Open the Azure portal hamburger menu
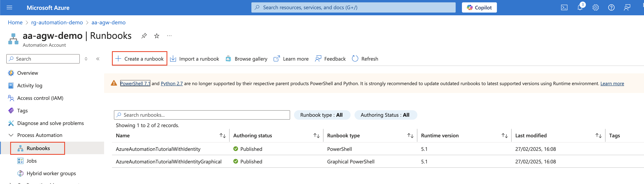 pos(9,7)
